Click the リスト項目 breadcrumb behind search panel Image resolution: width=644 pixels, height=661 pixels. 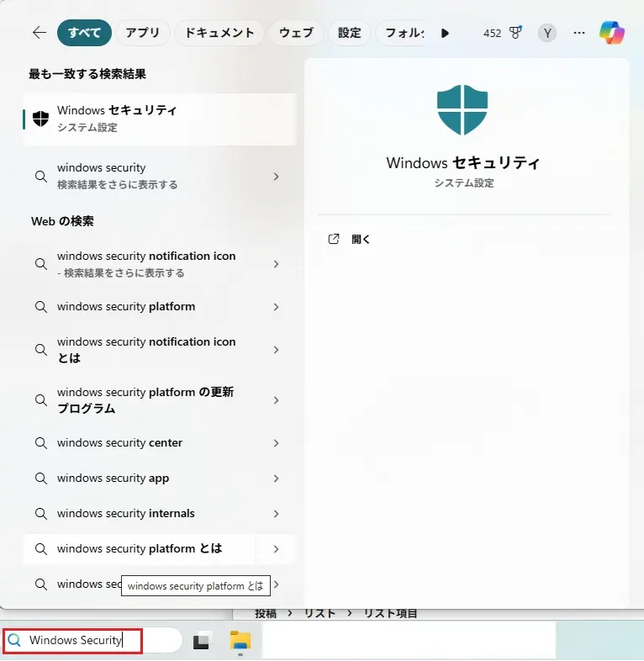tap(390, 613)
